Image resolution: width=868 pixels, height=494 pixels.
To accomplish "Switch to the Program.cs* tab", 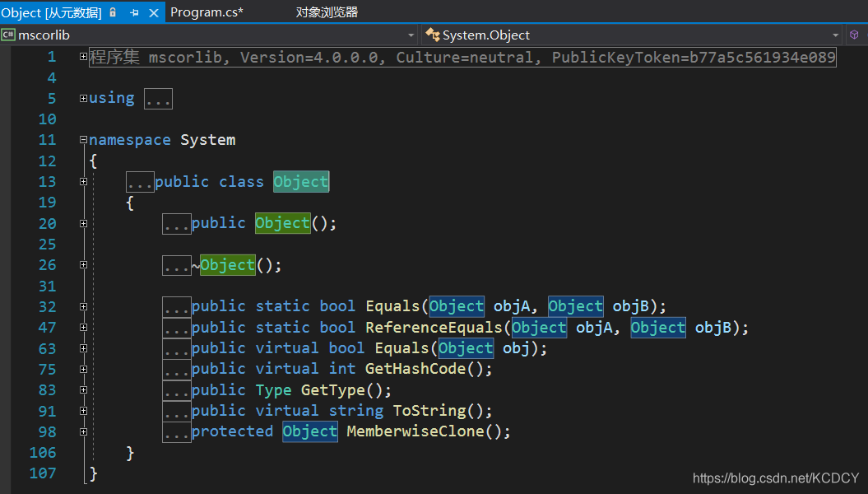I will coord(207,12).
